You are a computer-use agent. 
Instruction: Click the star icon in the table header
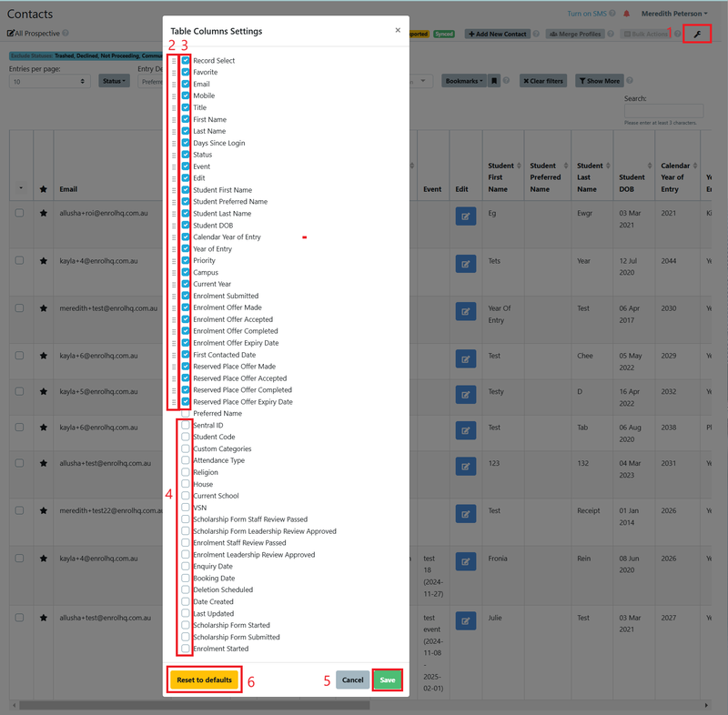point(44,188)
